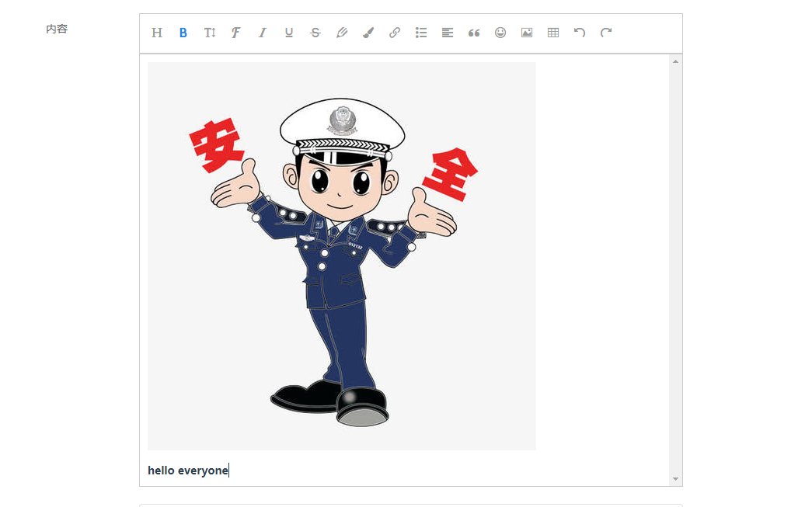Viewport: 812px width, 507px height.
Task: Open the Heading style tool
Action: click(157, 33)
